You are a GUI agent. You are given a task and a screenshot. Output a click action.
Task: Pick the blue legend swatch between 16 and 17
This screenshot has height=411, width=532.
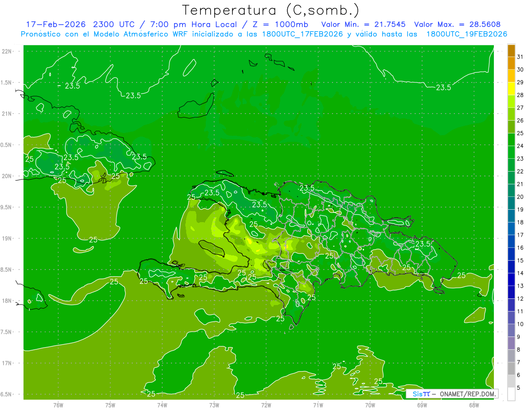click(511, 242)
